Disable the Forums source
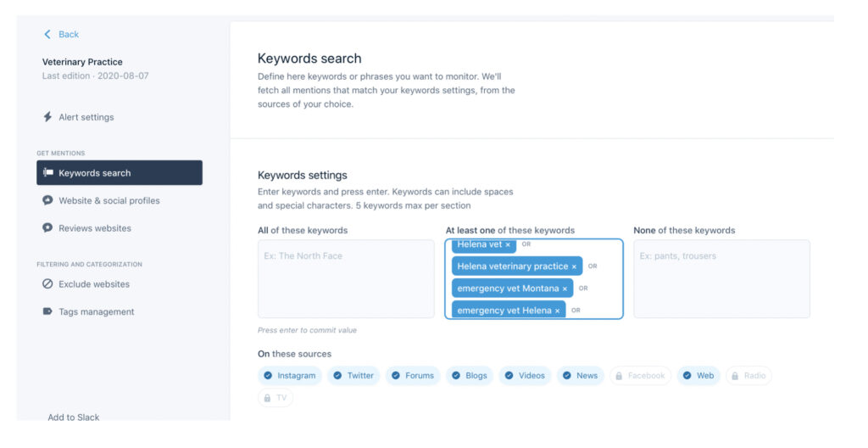Screen dimensions: 868x448 413,375
